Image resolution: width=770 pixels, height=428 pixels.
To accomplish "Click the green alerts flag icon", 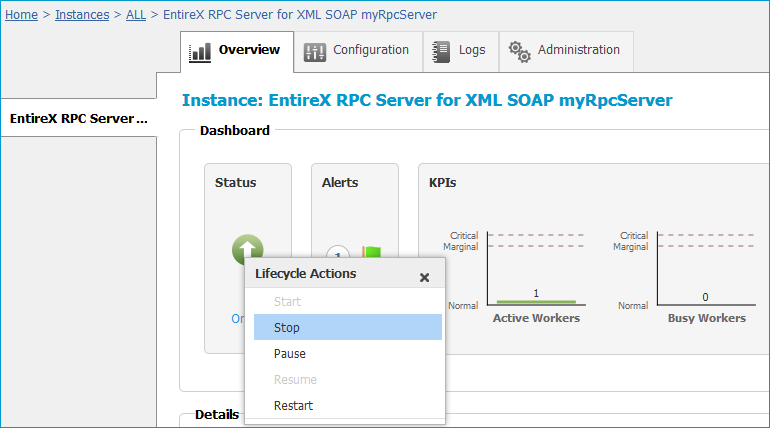I will [372, 252].
